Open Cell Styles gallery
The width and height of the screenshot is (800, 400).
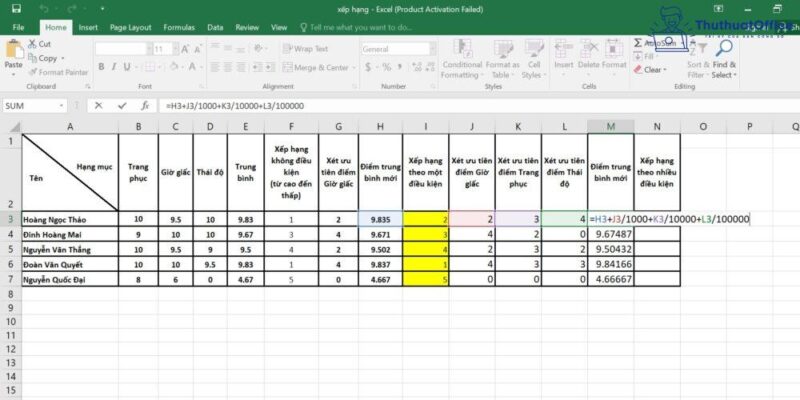(534, 59)
